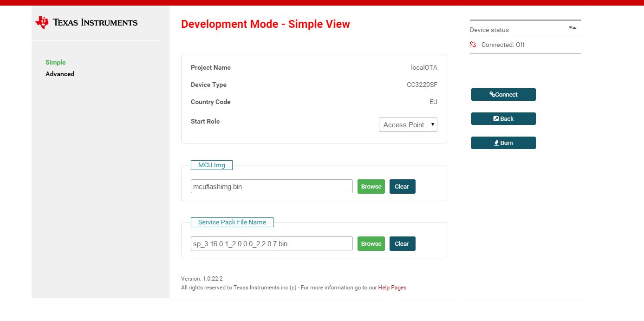Click the MCU Img section label
Image resolution: width=644 pixels, height=321 pixels.
click(212, 165)
